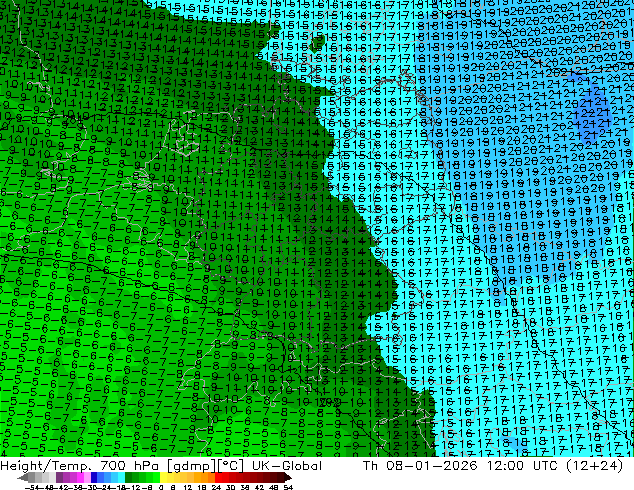The height and width of the screenshot is (490, 634).
Task: Click the "UK-Global" model name
Action: [287, 466]
